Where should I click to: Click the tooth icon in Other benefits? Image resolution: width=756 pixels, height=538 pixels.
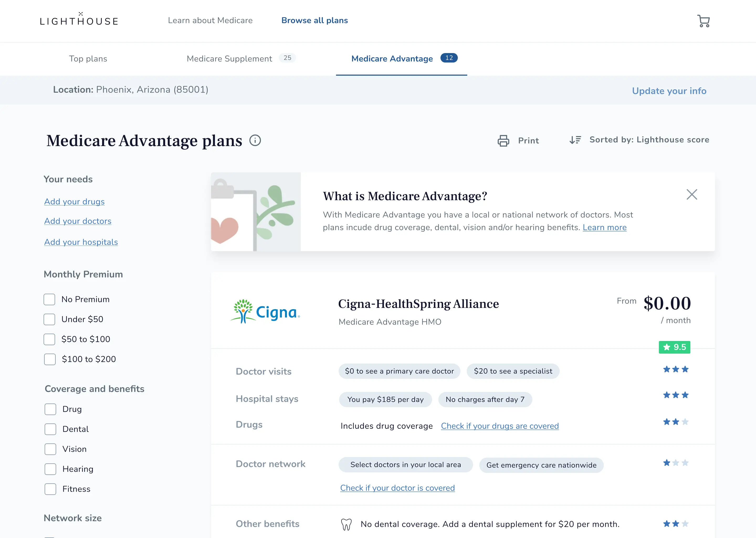coord(346,524)
